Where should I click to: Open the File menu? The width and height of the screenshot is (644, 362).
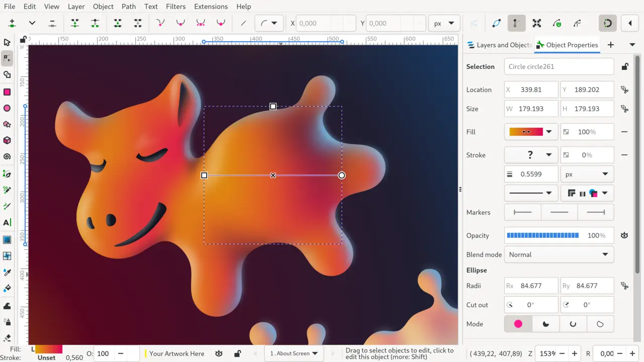point(10,7)
